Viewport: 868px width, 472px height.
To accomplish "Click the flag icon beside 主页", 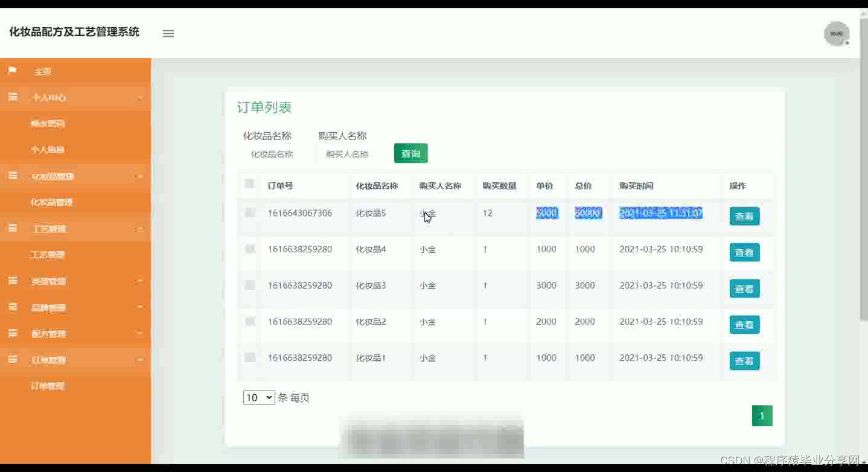I will point(13,71).
